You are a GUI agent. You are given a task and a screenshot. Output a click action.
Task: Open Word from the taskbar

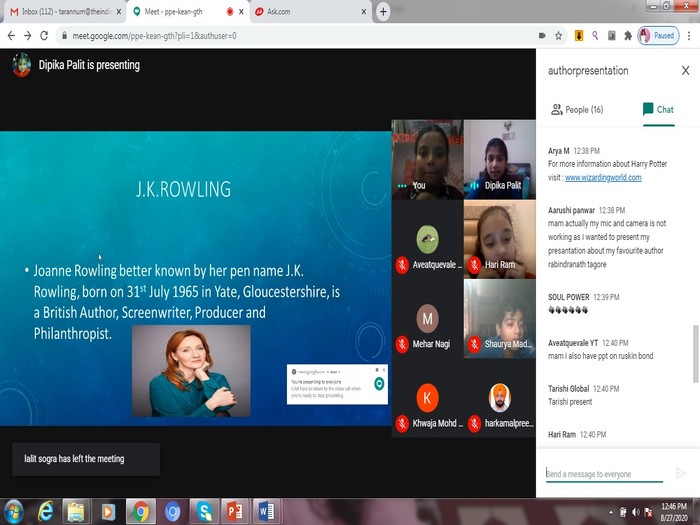tap(267, 512)
